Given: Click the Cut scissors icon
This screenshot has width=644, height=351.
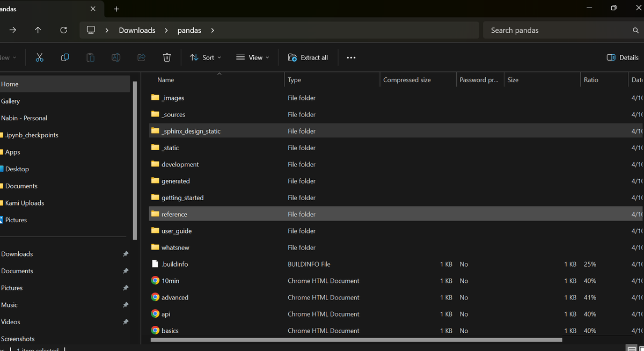Looking at the screenshot, I should click(x=39, y=57).
